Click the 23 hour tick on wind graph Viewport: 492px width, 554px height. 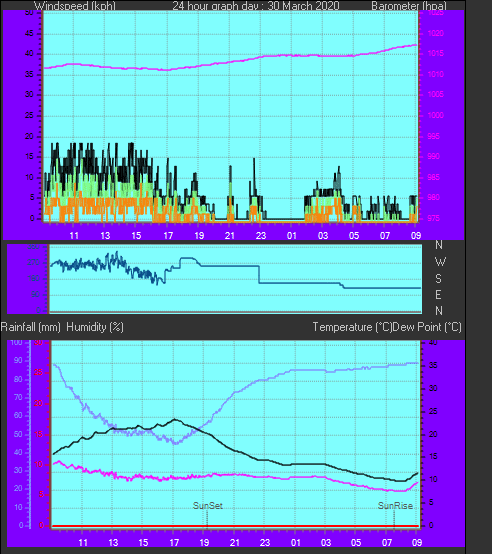[261, 235]
